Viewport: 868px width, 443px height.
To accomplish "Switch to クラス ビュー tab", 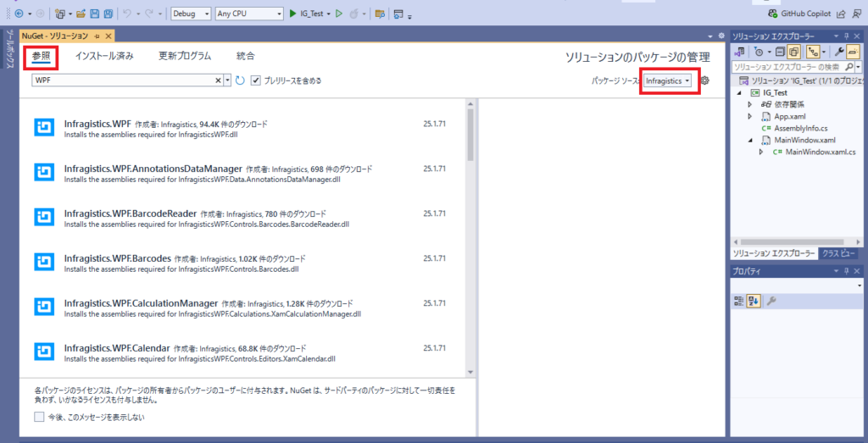I will [840, 253].
